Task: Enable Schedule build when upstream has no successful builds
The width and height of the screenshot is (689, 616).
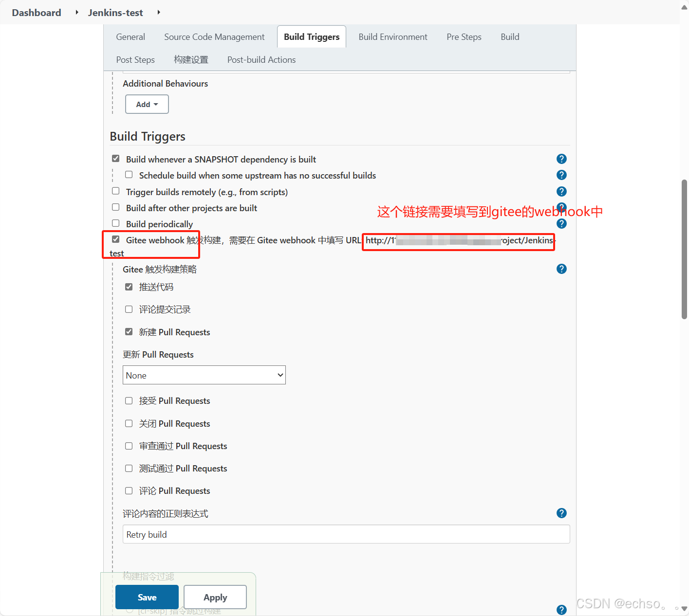Action: [x=129, y=175]
